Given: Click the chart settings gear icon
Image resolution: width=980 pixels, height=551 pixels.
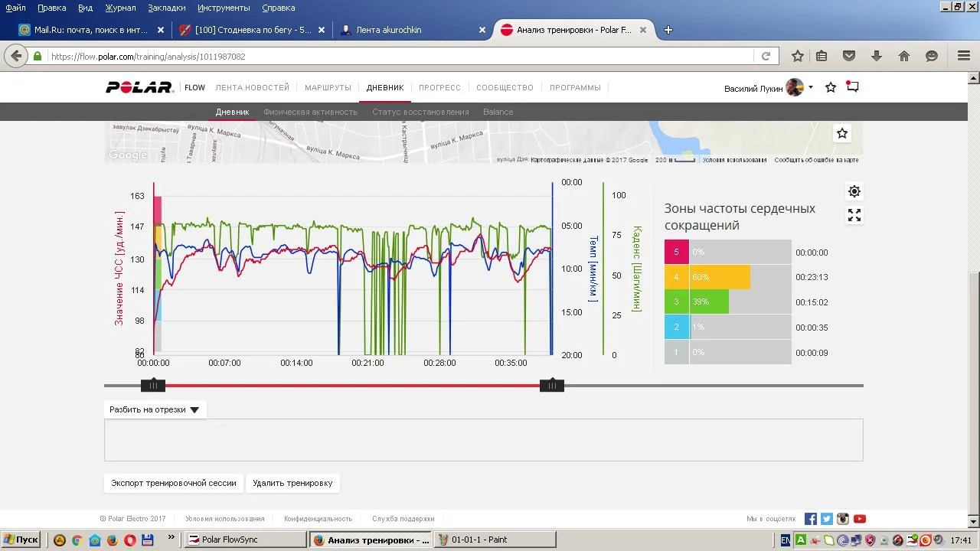Looking at the screenshot, I should point(854,191).
